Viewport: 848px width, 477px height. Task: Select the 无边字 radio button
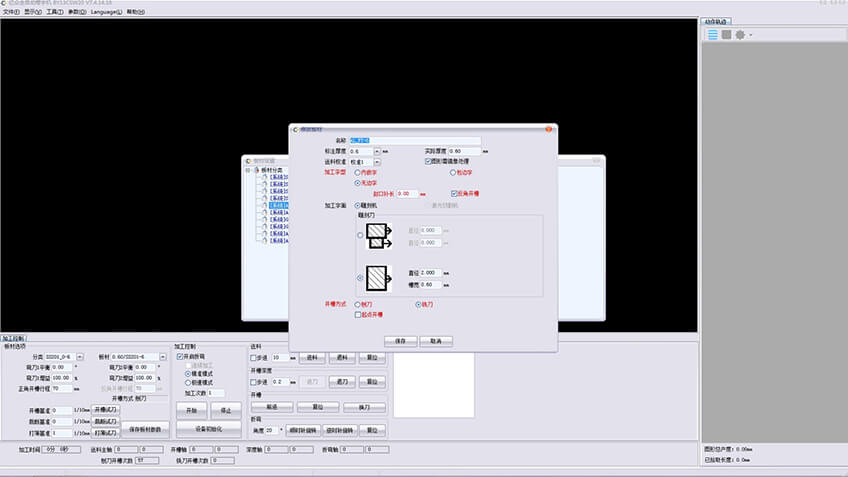[359, 183]
